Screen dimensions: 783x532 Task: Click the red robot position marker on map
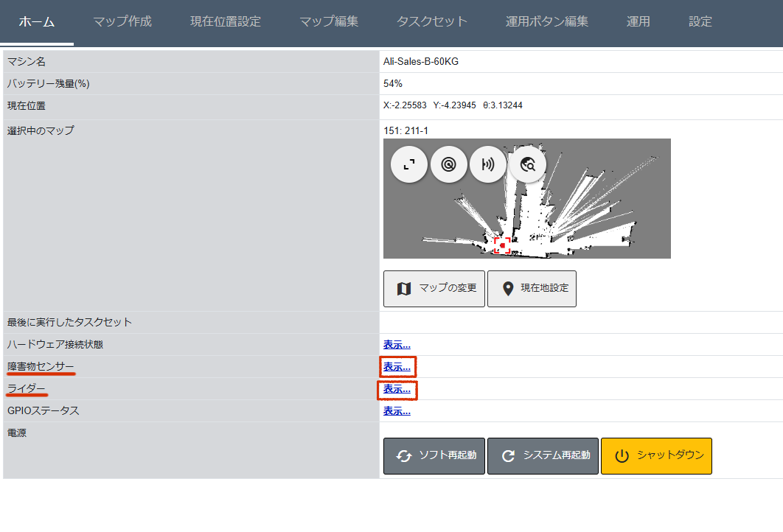(502, 245)
